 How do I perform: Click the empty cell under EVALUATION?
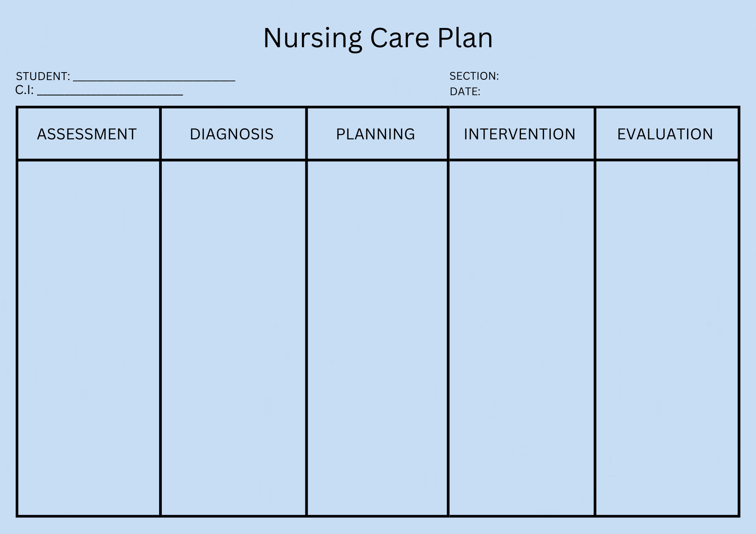[x=667, y=338]
